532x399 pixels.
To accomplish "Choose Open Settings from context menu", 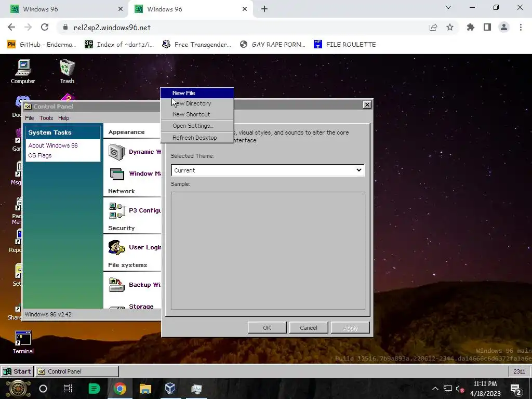I will click(197, 126).
